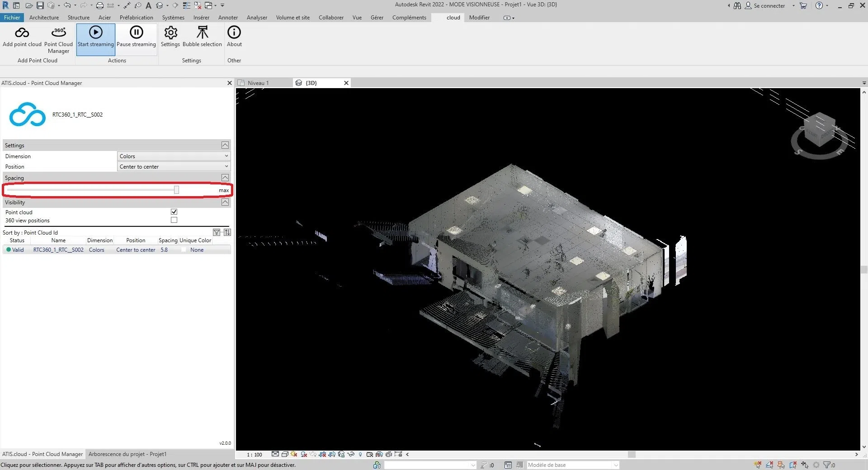The width and height of the screenshot is (868, 470).
Task: Switch to the Annoter ribbon tab
Action: point(228,18)
